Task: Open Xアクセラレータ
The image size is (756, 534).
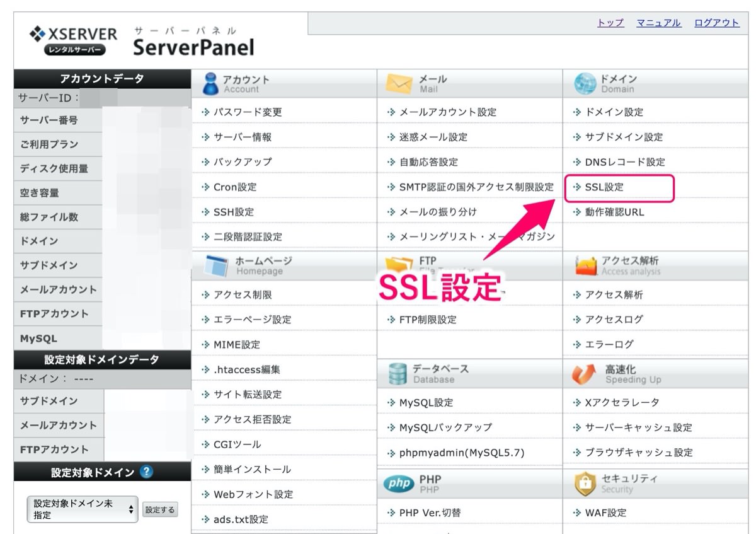Action: (622, 402)
